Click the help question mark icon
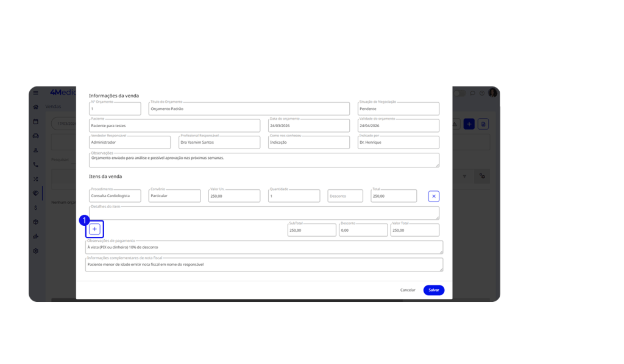Screen dimensions: 624x364 coord(482,93)
